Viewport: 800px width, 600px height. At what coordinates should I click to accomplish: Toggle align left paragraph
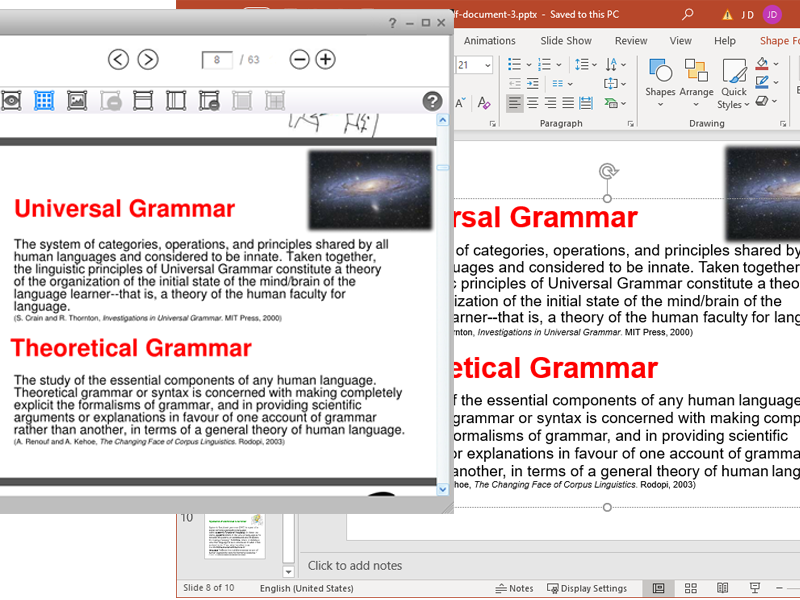coord(515,103)
